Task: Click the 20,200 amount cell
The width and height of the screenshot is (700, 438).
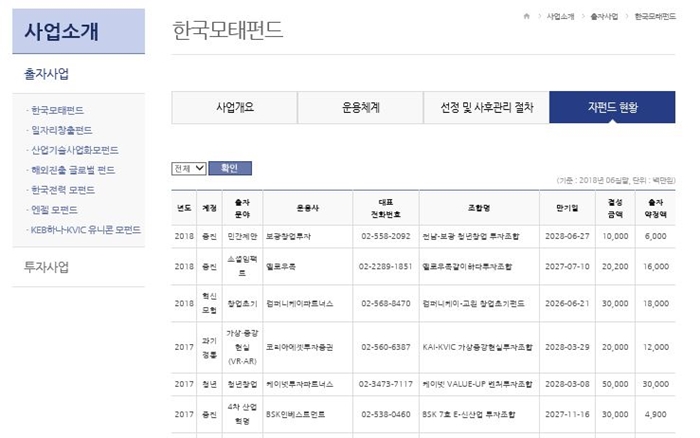Action: [x=615, y=267]
